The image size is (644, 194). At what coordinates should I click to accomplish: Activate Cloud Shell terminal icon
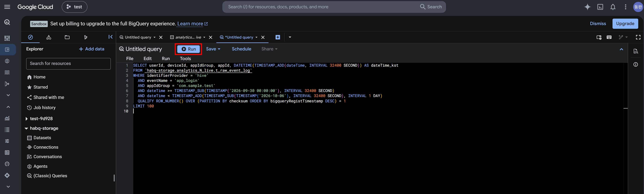[x=600, y=7]
